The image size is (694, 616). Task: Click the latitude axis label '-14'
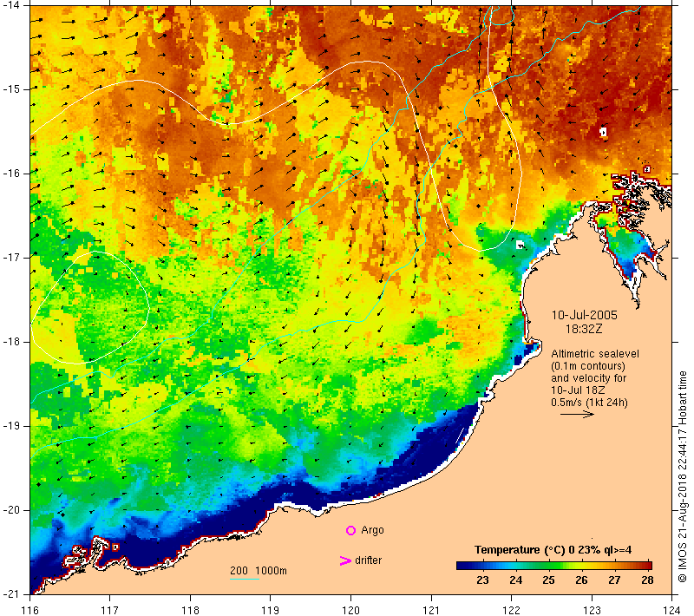point(11,5)
